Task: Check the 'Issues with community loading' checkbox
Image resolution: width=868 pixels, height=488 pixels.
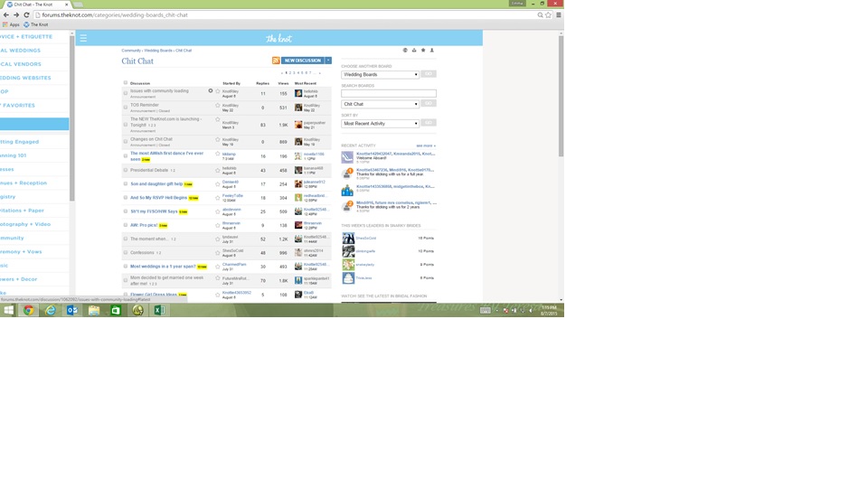Action: (x=126, y=93)
